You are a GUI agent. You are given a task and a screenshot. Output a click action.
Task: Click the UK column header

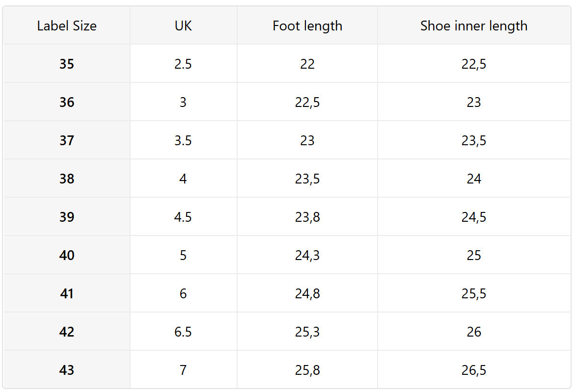[183, 26]
